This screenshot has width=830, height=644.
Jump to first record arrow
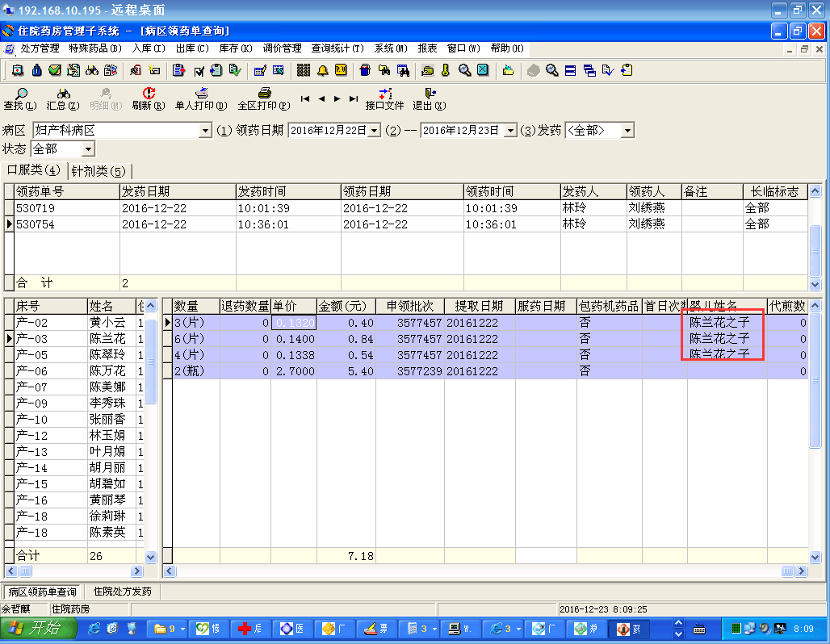point(305,99)
